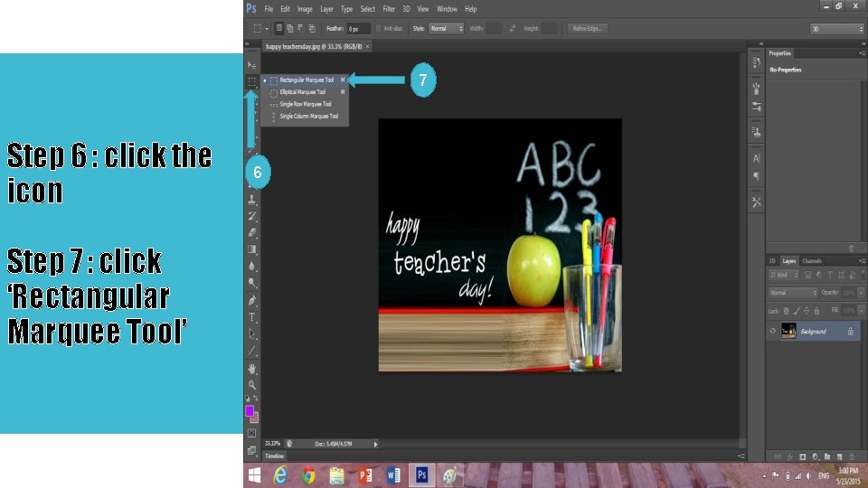The height and width of the screenshot is (488, 868).
Task: Open the Layers panel flyout menu
Action: (862, 260)
